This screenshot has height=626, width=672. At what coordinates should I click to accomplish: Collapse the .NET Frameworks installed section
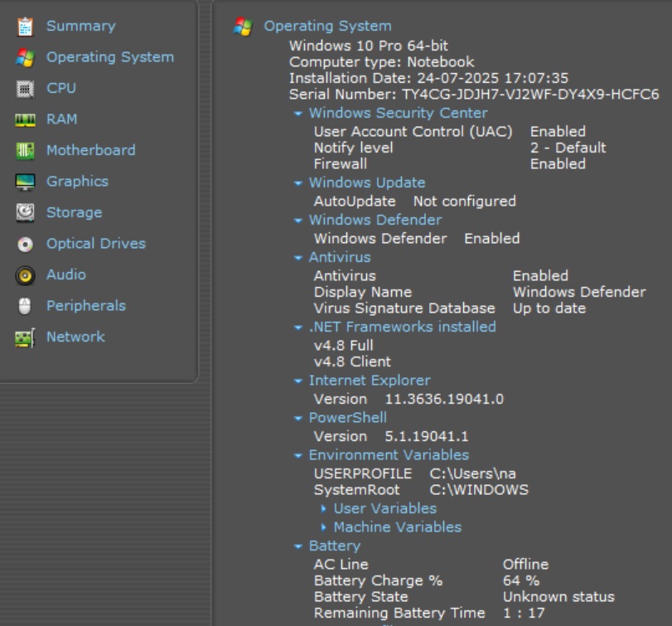(298, 328)
